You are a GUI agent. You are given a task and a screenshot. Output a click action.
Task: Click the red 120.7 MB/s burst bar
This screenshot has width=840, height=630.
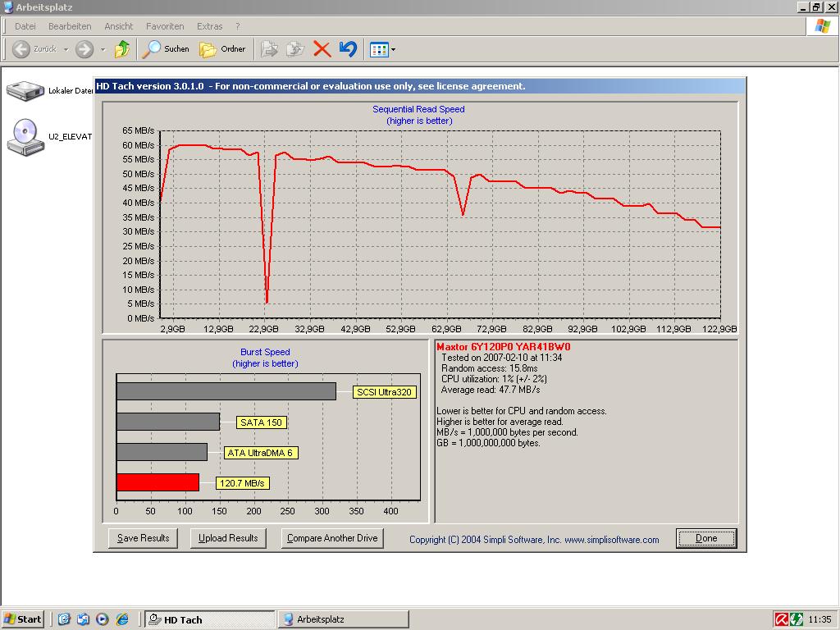tap(157, 482)
